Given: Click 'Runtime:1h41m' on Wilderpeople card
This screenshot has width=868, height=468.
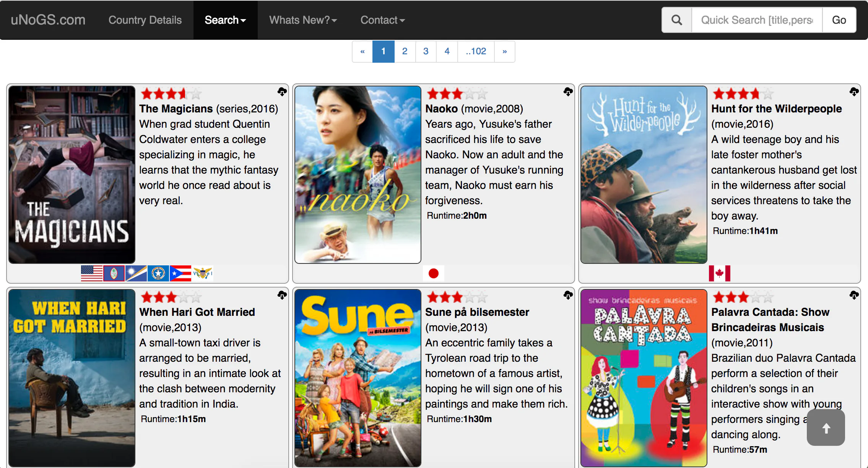Looking at the screenshot, I should [x=745, y=231].
